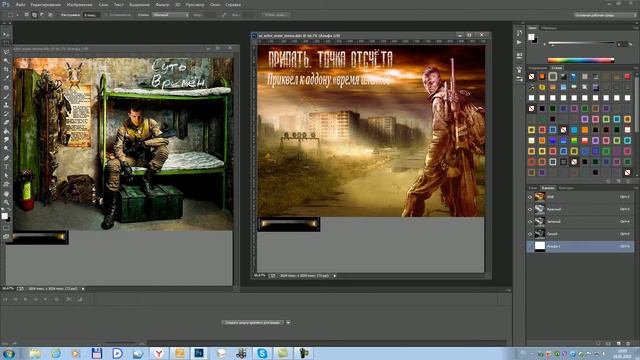Click the grayscale slider in Color panel
The image size is (640, 360).
point(581,42)
